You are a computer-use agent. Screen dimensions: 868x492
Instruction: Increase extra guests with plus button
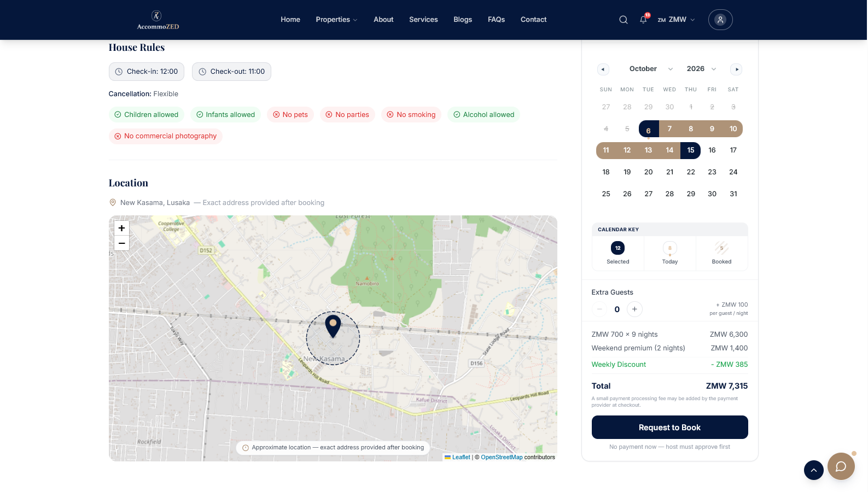click(634, 309)
